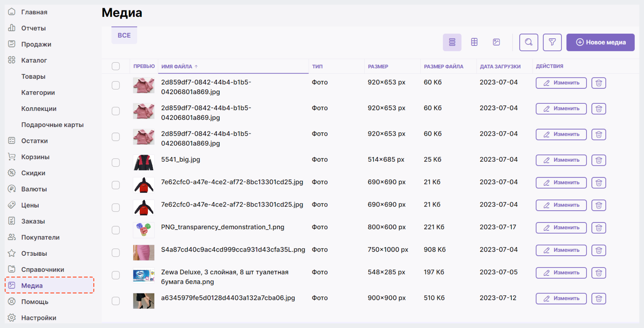
Task: Open the a6345979fe5d0128d4403a132a7cba06.jpg thumbnail
Action: pyautogui.click(x=144, y=301)
